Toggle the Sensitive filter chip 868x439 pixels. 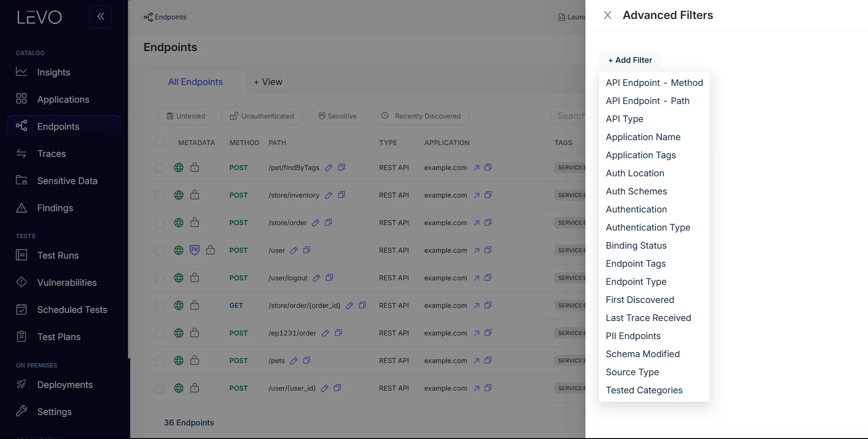click(x=337, y=116)
